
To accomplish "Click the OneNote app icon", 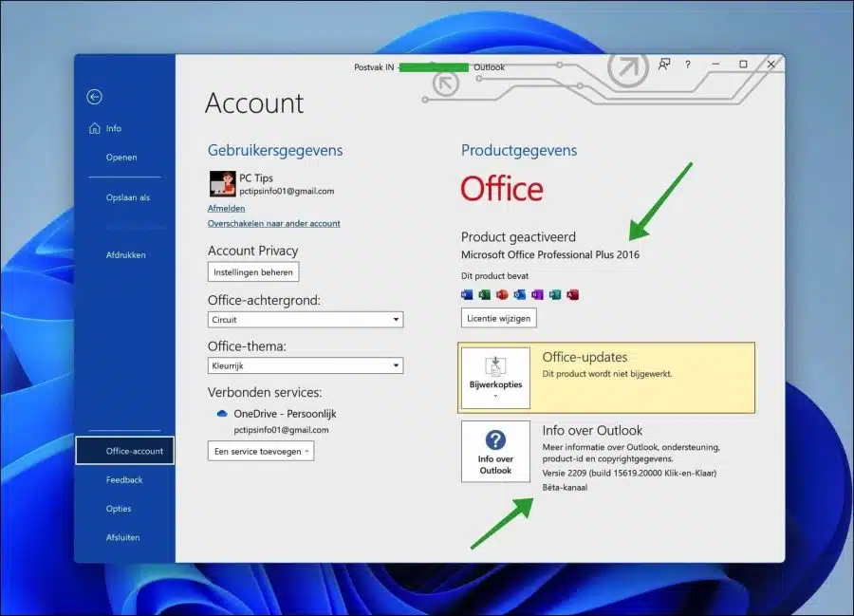I will (537, 294).
